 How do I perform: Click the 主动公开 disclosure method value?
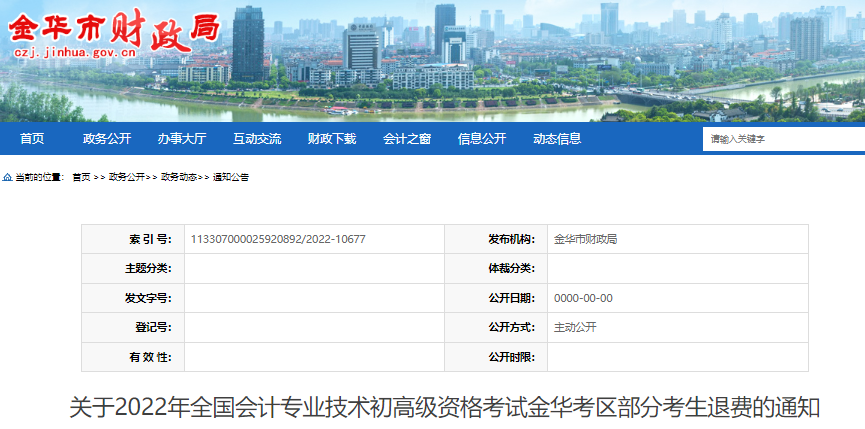575,327
